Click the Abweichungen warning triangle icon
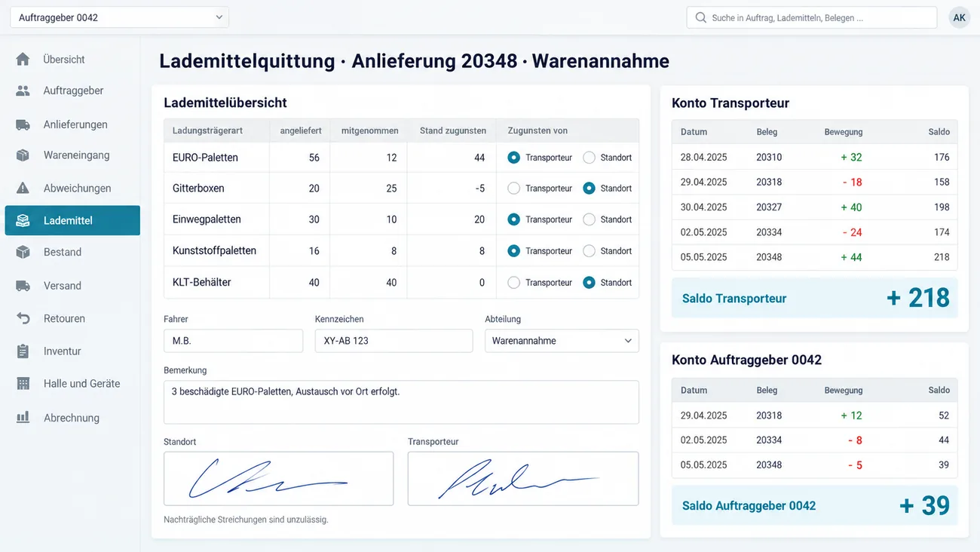Viewport: 980px width, 552px height. pyautogui.click(x=23, y=188)
